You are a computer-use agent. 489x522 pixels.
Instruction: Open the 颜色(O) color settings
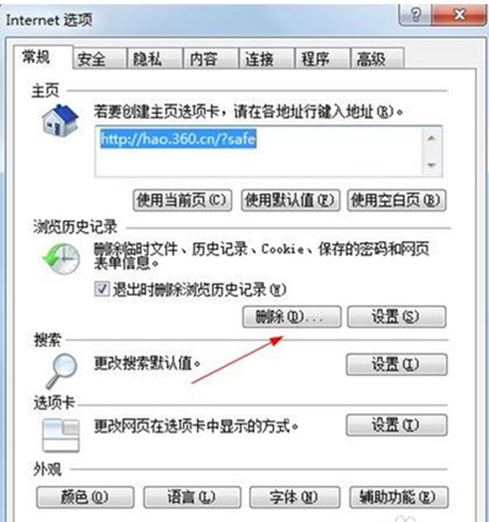pyautogui.click(x=85, y=497)
